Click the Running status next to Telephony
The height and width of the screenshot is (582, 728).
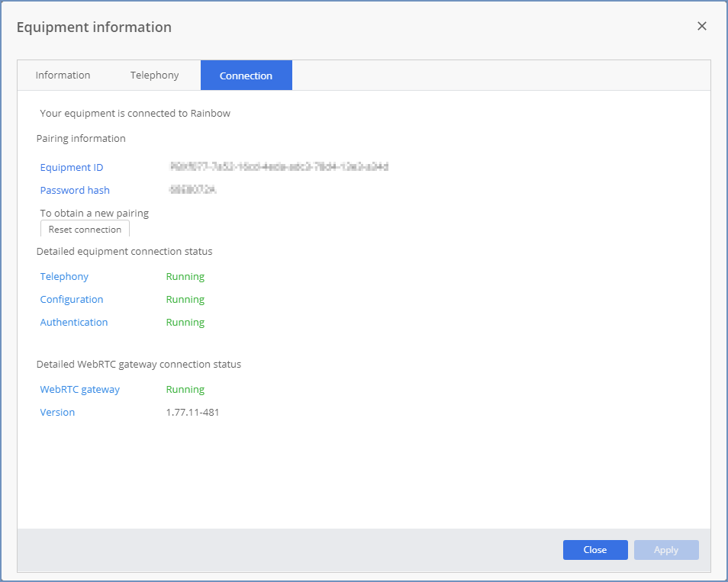click(x=185, y=277)
